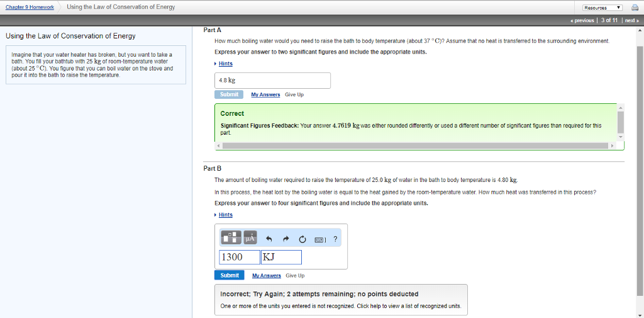
Task: Click the units field containing KJ
Action: [280, 257]
